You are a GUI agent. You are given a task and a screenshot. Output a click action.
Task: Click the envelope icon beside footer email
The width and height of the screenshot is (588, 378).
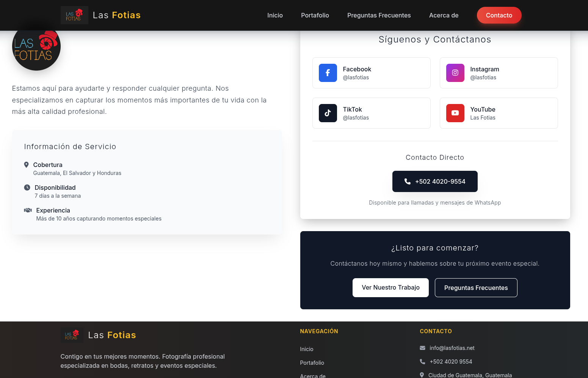coord(422,348)
